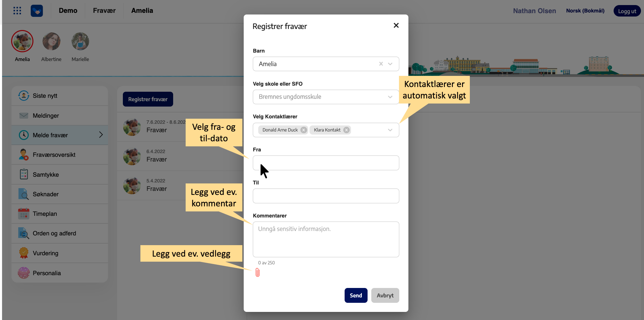
Task: Focus the Kommentarer text area
Action: click(326, 239)
